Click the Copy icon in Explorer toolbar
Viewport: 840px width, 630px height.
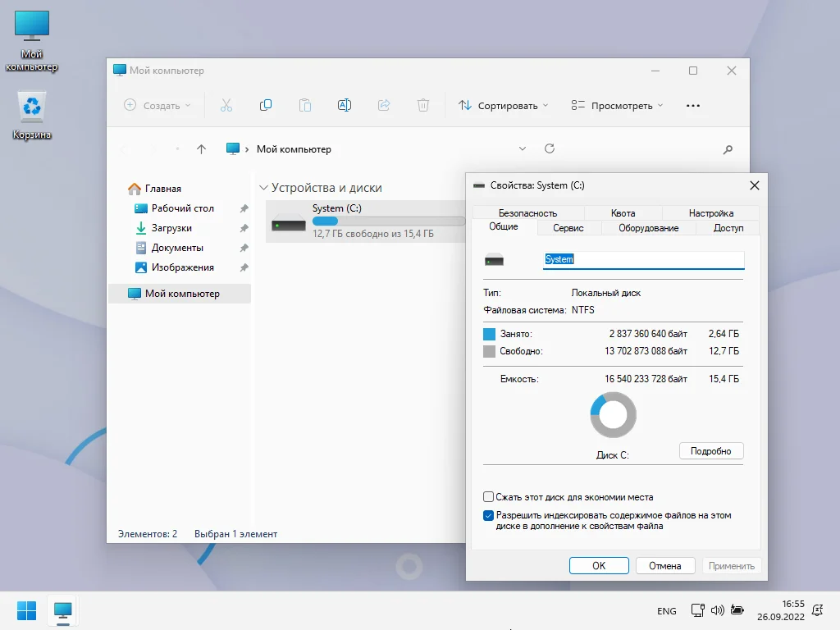coord(266,105)
